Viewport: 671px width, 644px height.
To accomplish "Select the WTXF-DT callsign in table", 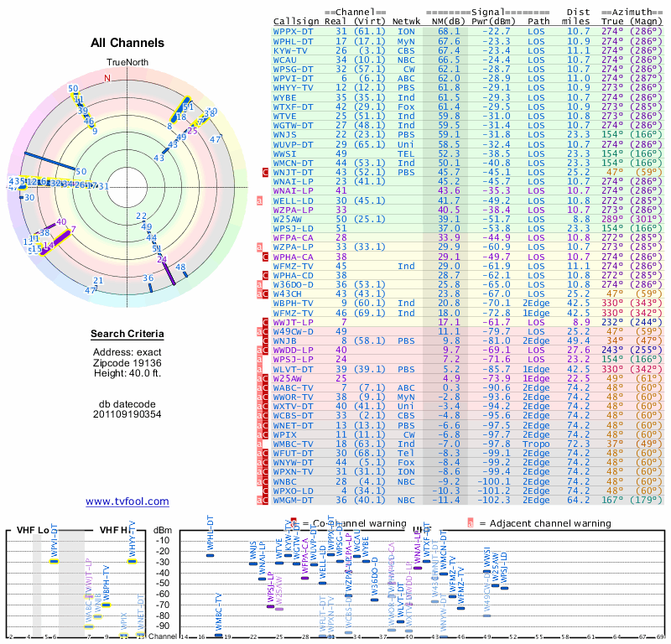I will [293, 106].
